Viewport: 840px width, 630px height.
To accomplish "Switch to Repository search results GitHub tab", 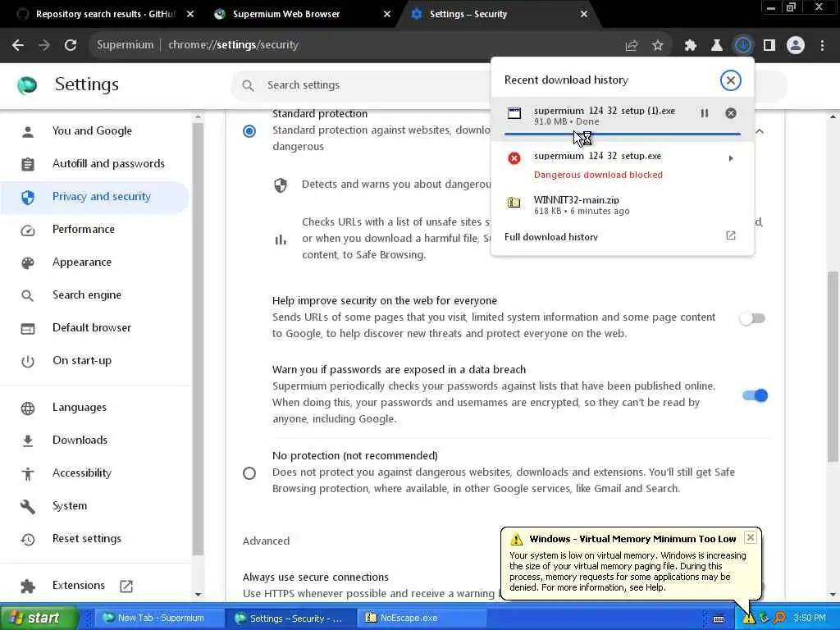I will pyautogui.click(x=106, y=14).
